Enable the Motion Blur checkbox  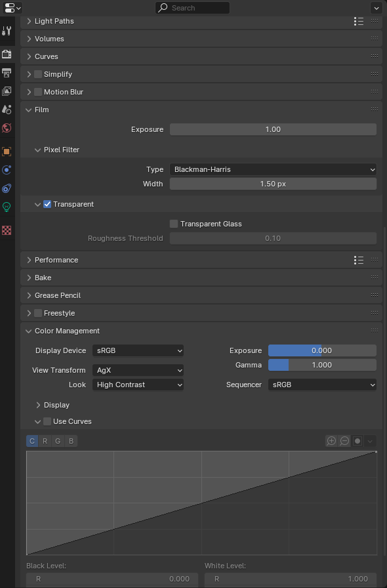coord(38,92)
